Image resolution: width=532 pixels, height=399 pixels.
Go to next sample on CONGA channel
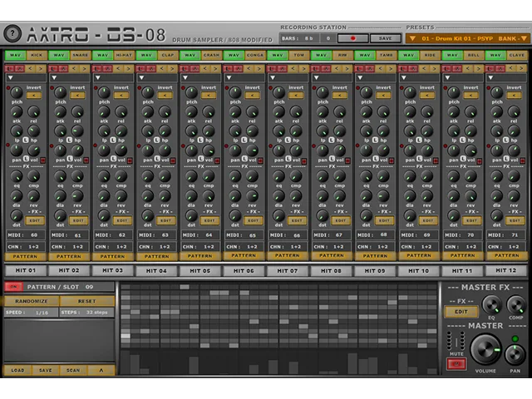(259, 69)
